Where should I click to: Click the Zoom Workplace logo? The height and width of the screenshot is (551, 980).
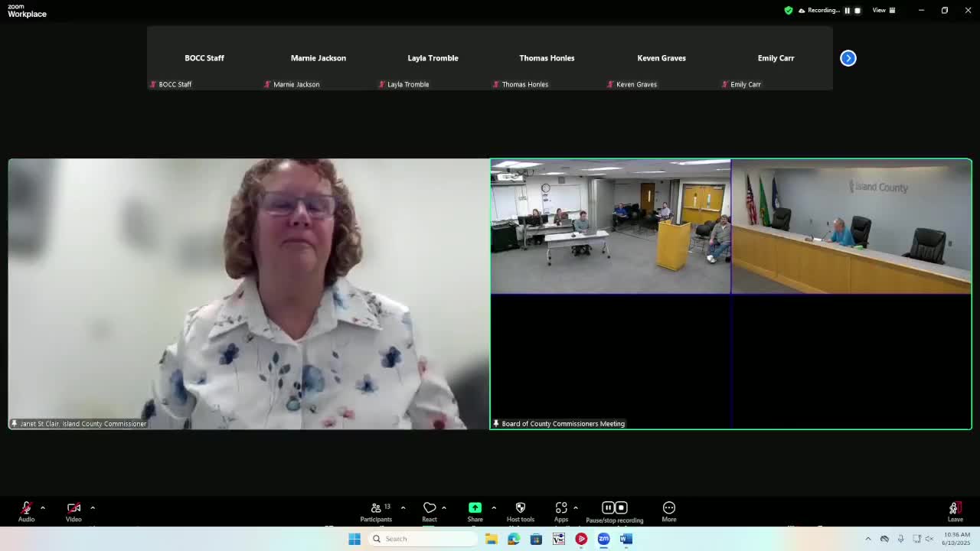(x=27, y=11)
